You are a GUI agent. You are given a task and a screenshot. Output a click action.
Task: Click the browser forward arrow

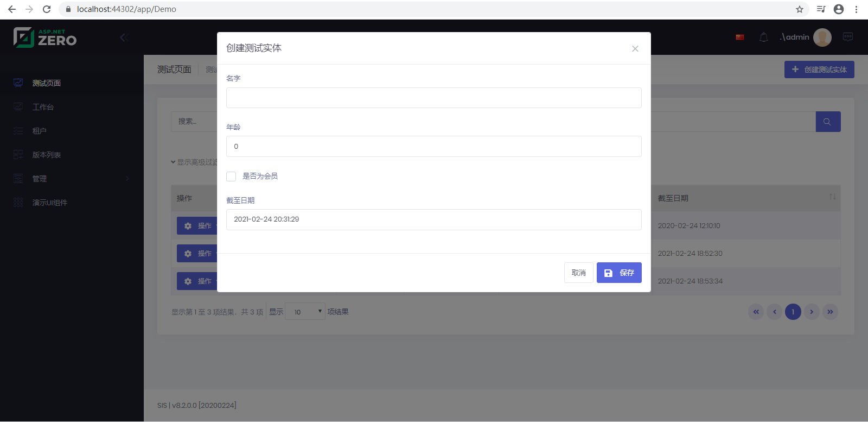point(29,9)
